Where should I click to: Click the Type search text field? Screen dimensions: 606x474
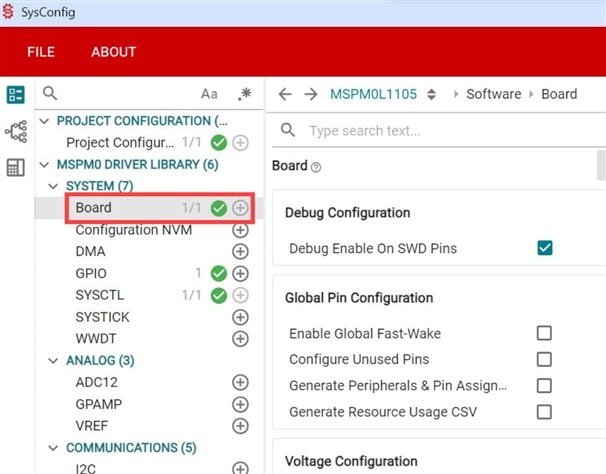tap(440, 131)
